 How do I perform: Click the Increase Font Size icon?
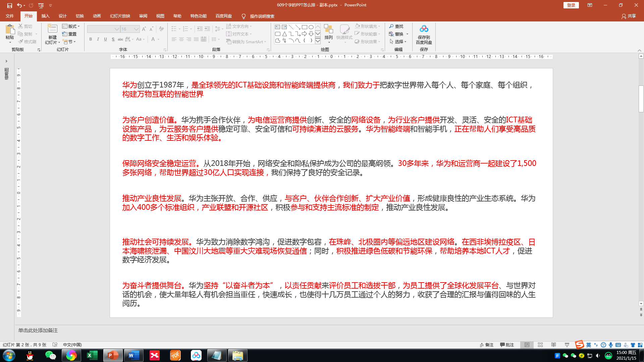click(x=144, y=29)
